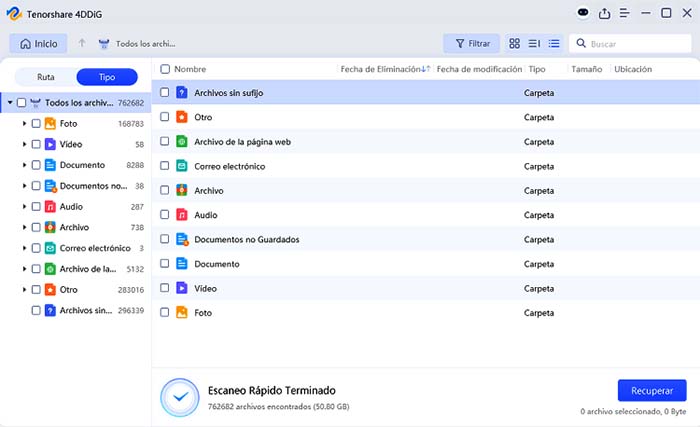Click the disk icon beside Todos los archi... breadcrumb

(104, 44)
